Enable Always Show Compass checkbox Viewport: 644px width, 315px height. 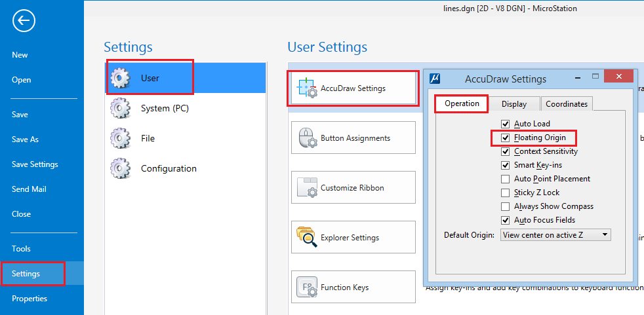(505, 206)
